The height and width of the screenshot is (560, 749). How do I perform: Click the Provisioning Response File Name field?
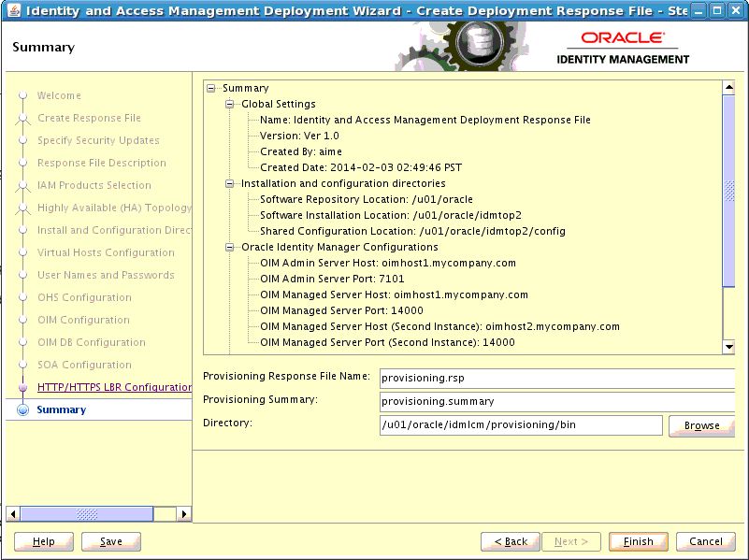[x=557, y=378]
